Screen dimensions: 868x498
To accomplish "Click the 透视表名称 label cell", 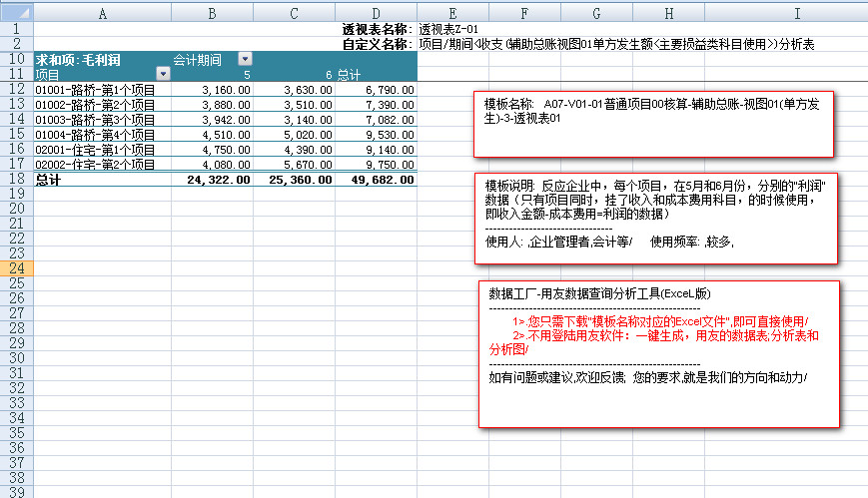I will pyautogui.click(x=376, y=30).
